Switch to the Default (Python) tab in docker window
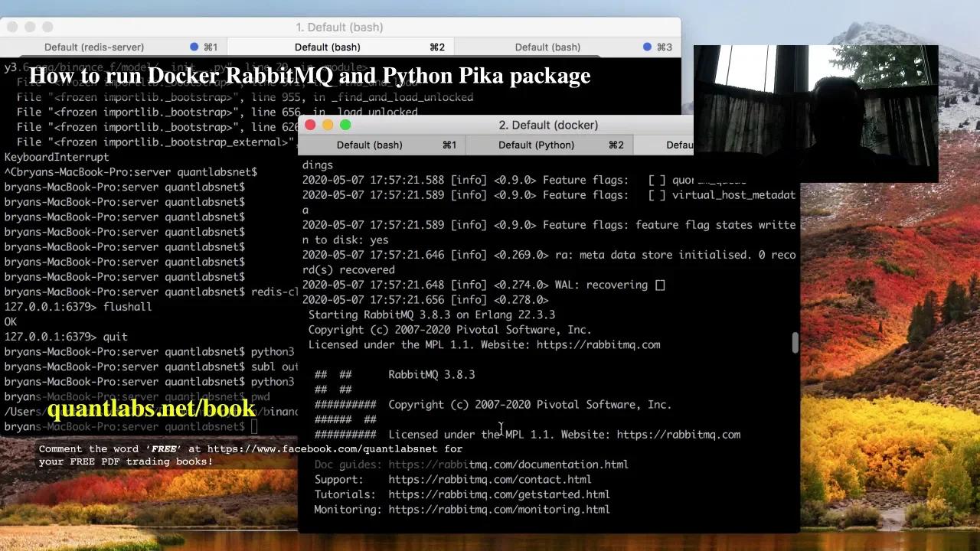Viewport: 980px width, 551px height. [537, 145]
